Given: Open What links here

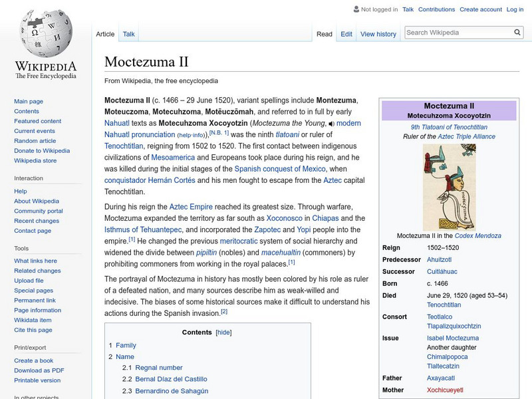Looking at the screenshot, I should [x=36, y=261].
